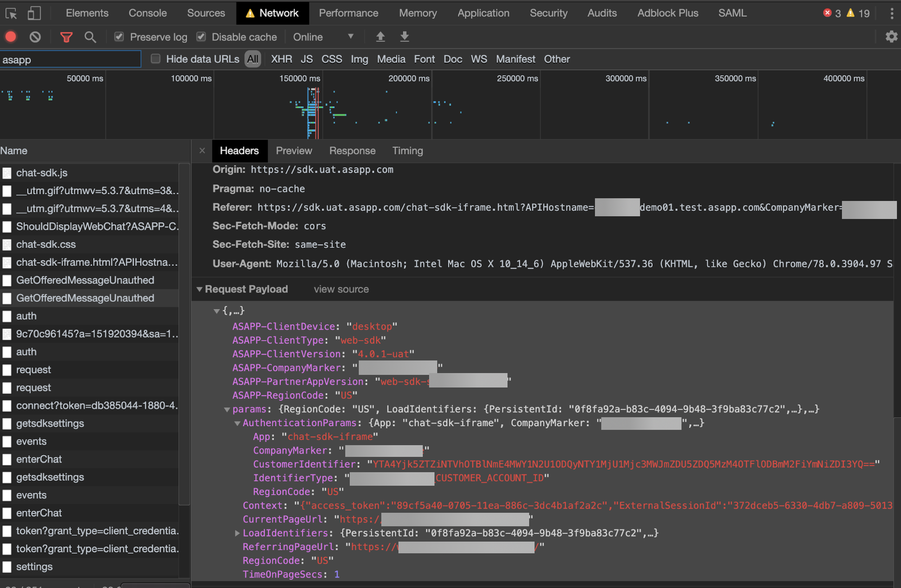This screenshot has width=901, height=588.
Task: Click the red record network log button
Action: (x=11, y=37)
